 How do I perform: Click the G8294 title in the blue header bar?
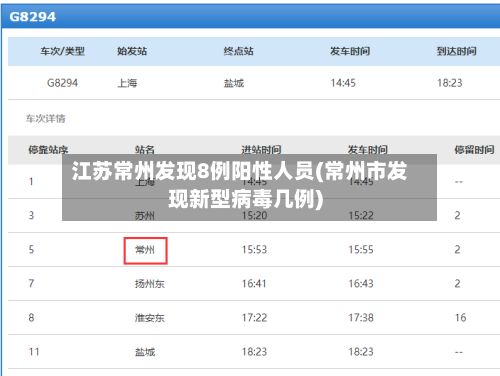[33, 17]
